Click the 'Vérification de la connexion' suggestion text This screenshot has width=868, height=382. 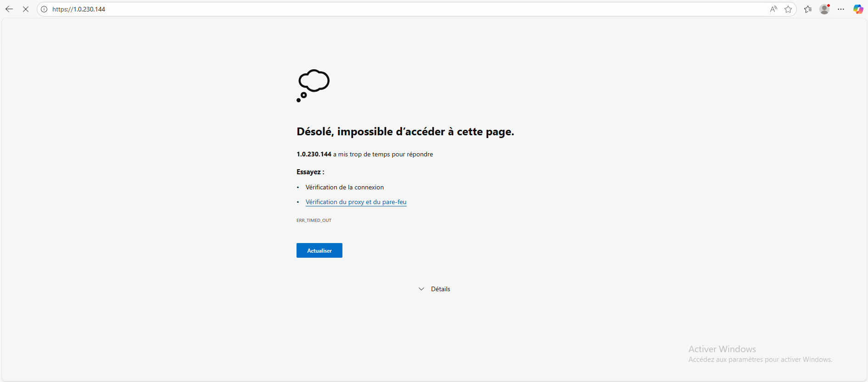(344, 187)
